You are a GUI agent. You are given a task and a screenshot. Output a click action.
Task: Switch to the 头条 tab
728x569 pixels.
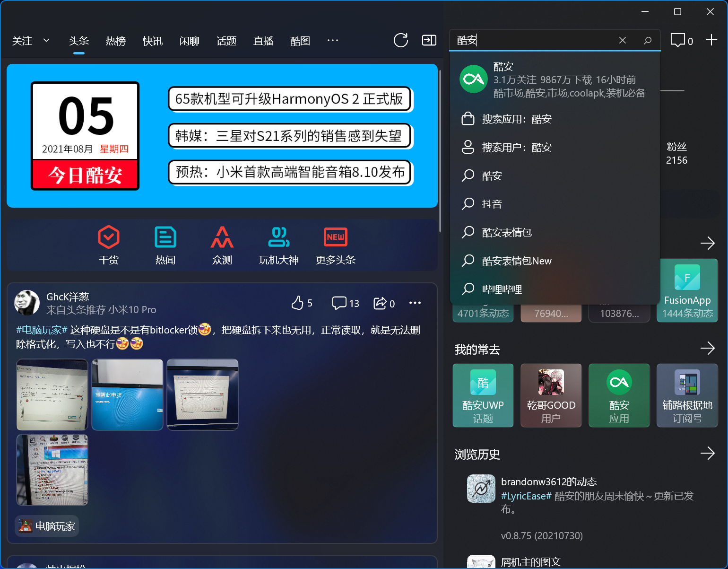[79, 41]
